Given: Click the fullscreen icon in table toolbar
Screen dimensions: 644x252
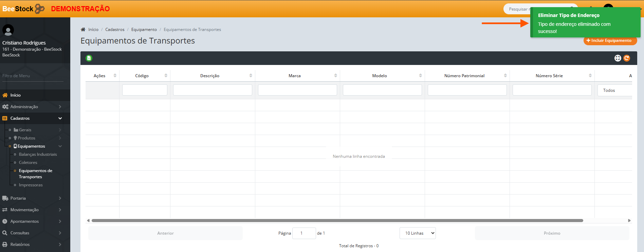Looking at the screenshot, I should click(618, 58).
